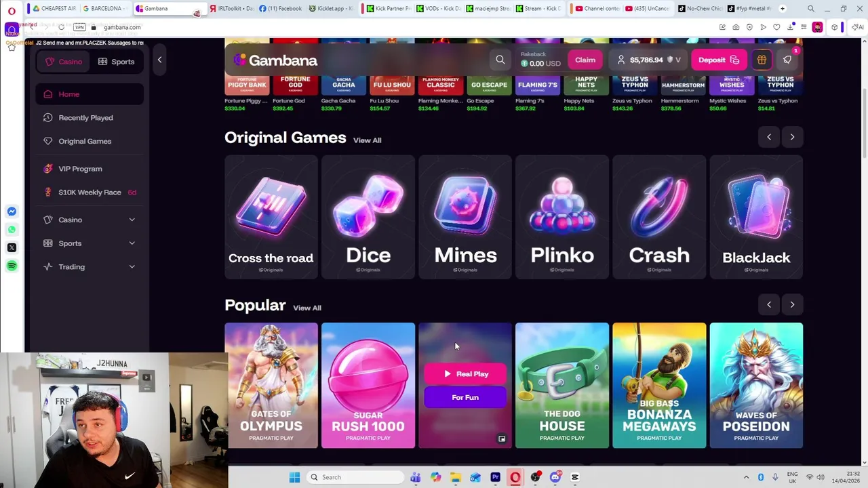The height and width of the screenshot is (488, 868).
Task: Open Discord from taskbar
Action: click(555, 477)
